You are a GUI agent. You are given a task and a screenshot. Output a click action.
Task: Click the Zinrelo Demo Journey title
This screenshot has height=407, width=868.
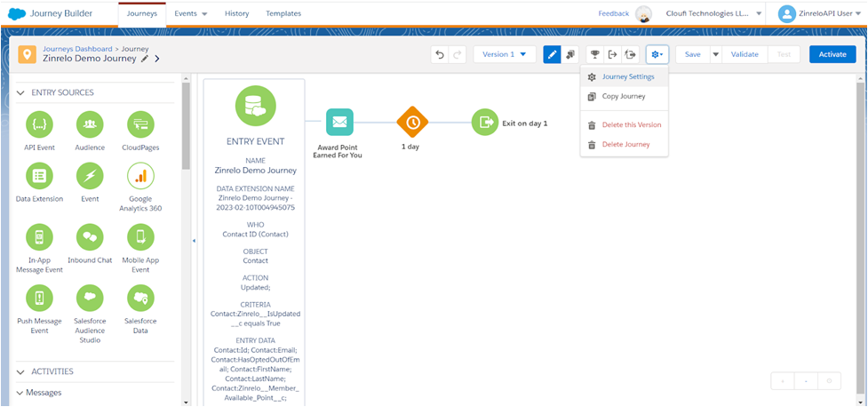click(89, 59)
